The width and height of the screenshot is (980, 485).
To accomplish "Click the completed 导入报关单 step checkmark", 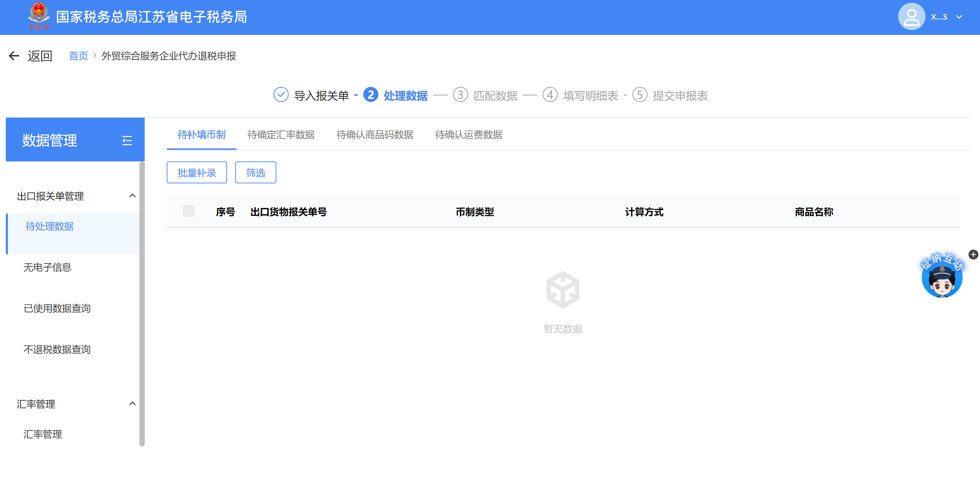I will pyautogui.click(x=281, y=95).
